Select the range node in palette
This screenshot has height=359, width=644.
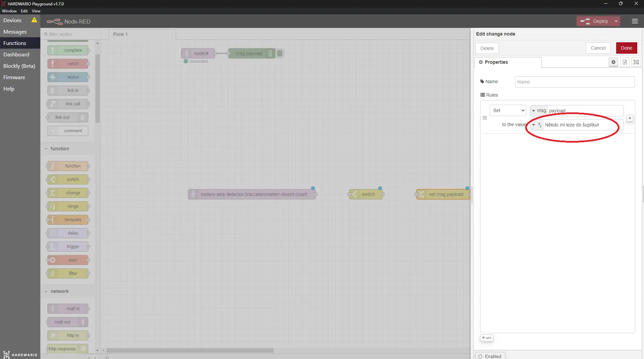click(68, 206)
